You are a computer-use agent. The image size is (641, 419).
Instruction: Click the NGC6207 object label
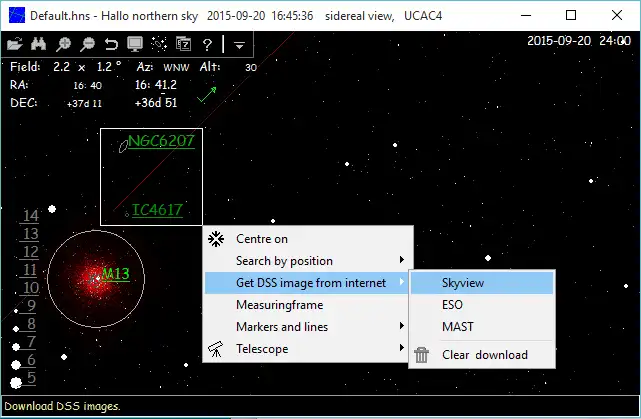(161, 141)
